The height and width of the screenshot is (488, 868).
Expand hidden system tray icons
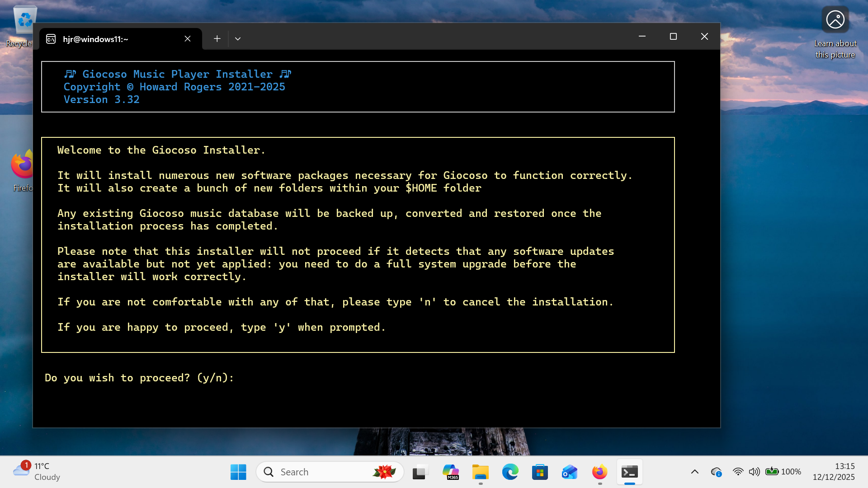click(695, 472)
